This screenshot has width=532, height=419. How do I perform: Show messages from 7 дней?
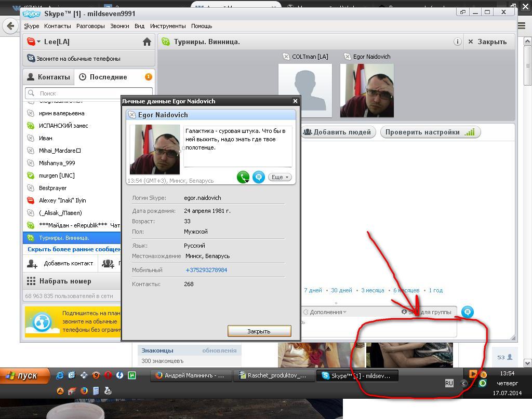point(313,290)
